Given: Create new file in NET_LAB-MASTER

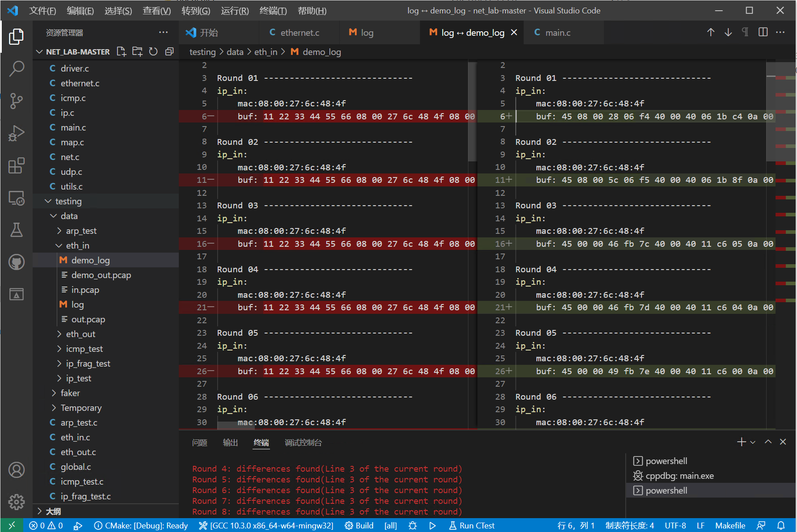Looking at the screenshot, I should [121, 52].
